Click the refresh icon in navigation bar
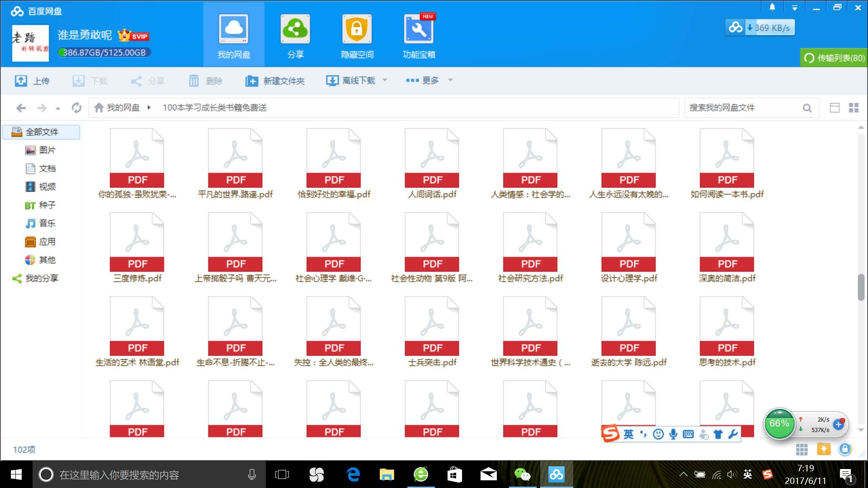868x488 pixels. pyautogui.click(x=76, y=108)
